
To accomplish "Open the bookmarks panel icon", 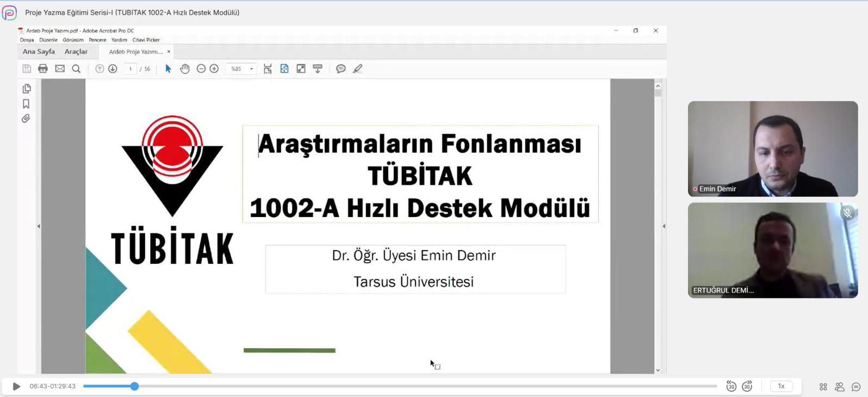I will tap(26, 104).
